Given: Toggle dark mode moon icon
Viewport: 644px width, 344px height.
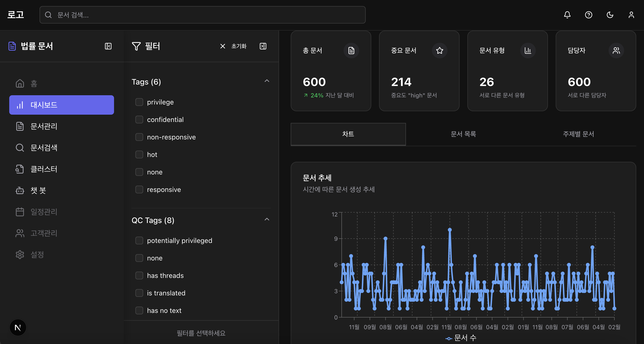Looking at the screenshot, I should (x=610, y=15).
